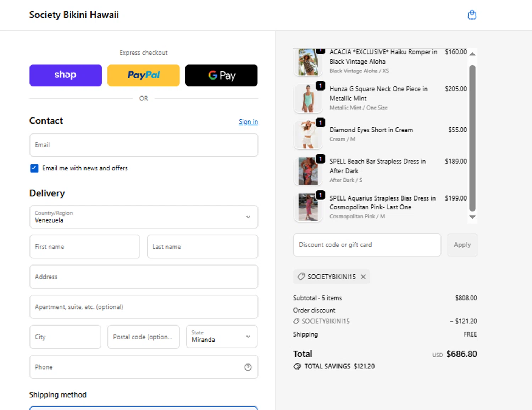The height and width of the screenshot is (410, 532).
Task: Click SPELL Aquarius Strapless Bias Dress thumbnail
Action: coord(308,207)
